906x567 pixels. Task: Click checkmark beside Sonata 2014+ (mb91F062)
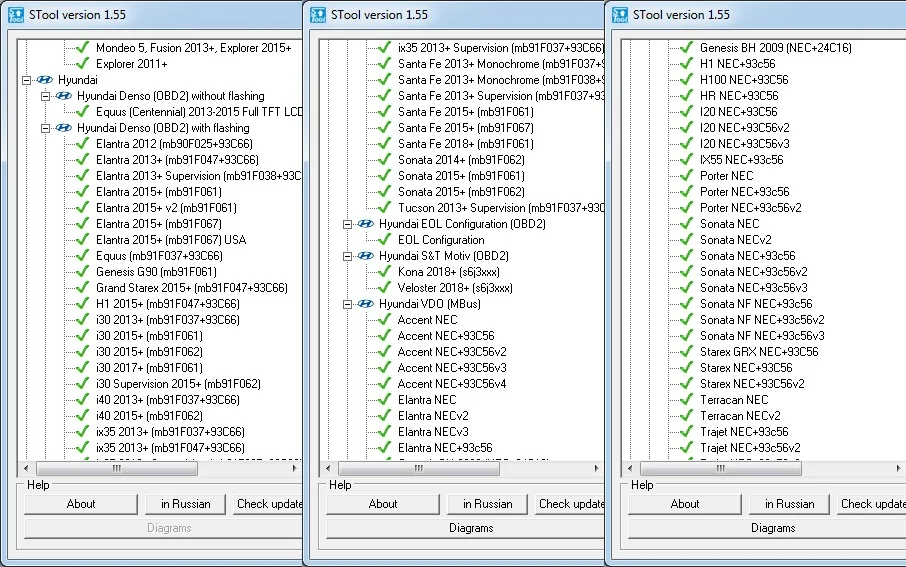pyautogui.click(x=385, y=160)
